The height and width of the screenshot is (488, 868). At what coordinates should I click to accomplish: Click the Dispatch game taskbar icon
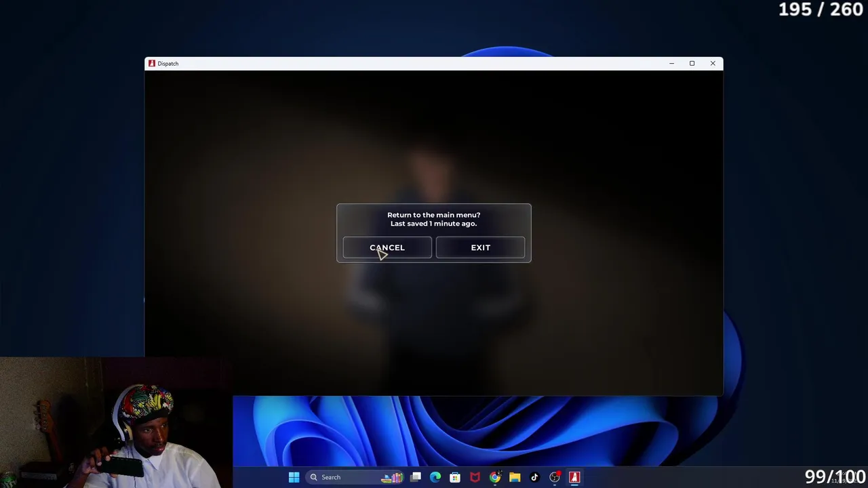[574, 477]
